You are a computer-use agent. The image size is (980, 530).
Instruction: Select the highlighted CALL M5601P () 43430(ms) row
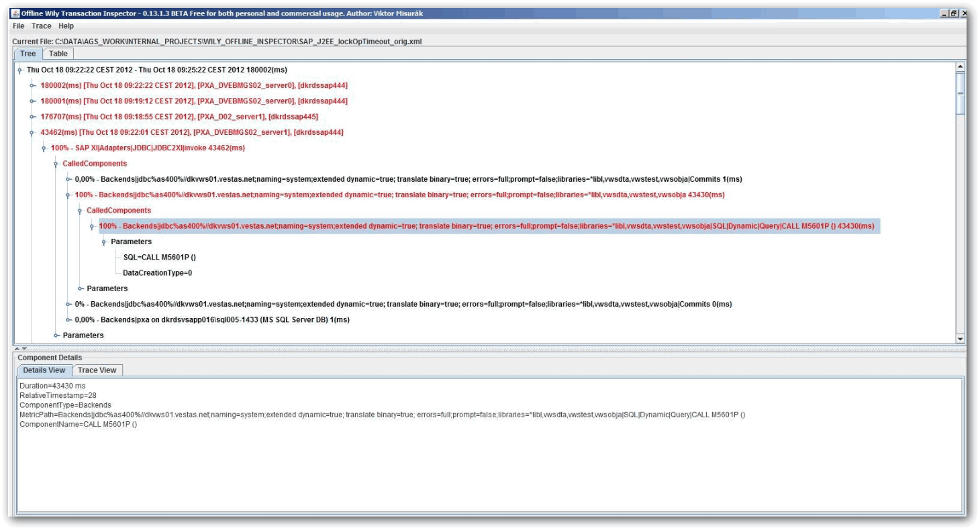[489, 226]
